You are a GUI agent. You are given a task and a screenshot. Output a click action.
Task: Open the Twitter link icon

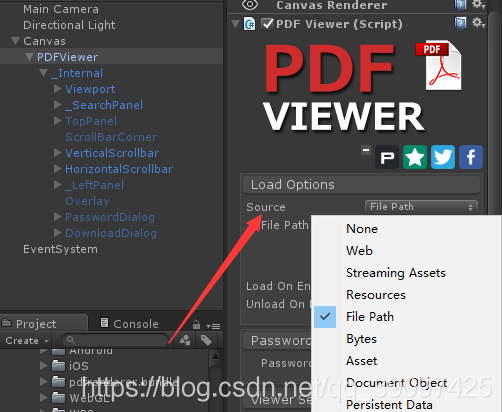(x=443, y=157)
